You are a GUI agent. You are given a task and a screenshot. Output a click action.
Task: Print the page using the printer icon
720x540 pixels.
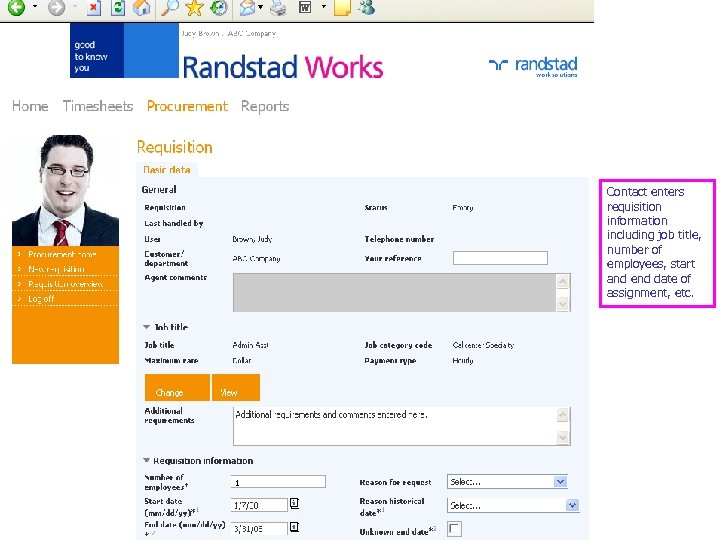click(278, 7)
